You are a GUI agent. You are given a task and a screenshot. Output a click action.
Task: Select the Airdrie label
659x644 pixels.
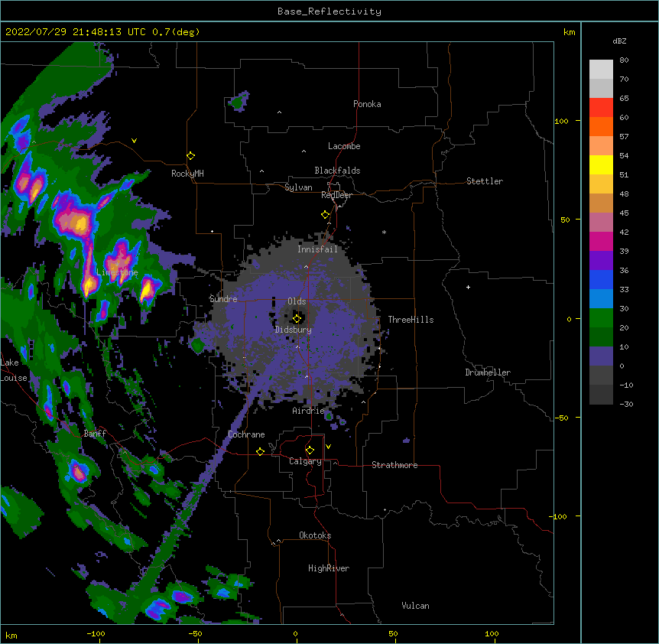(308, 411)
